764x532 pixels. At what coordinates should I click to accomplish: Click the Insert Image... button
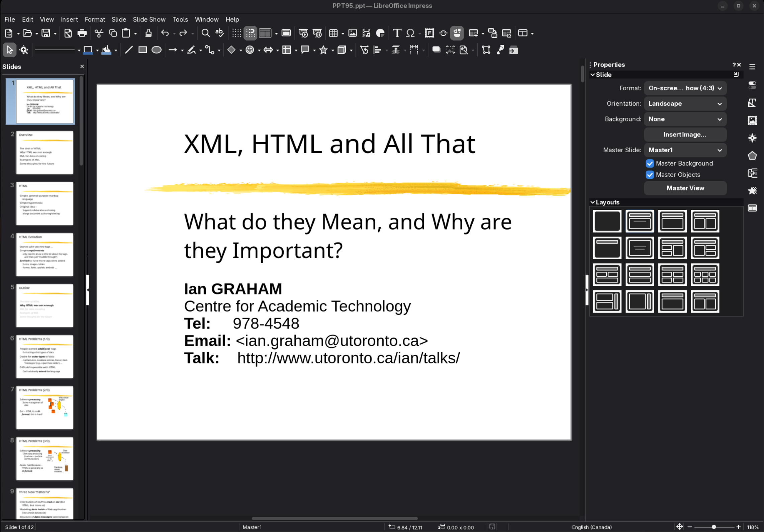(685, 135)
